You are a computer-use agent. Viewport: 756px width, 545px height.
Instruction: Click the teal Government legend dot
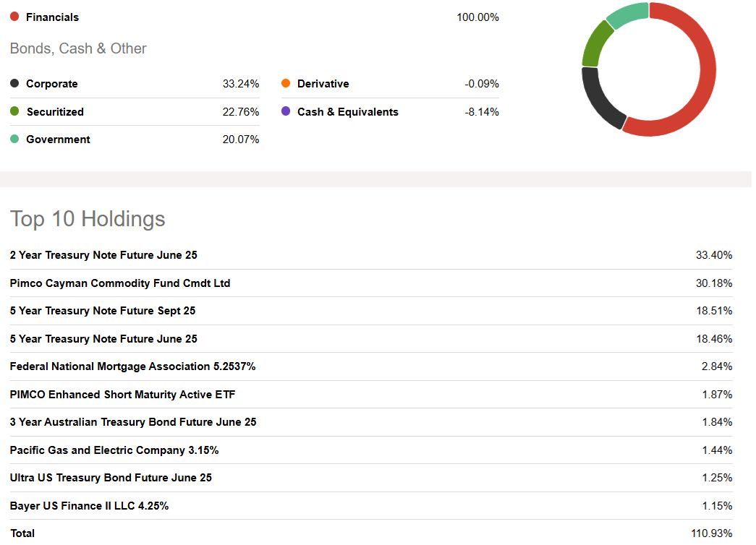click(x=14, y=139)
